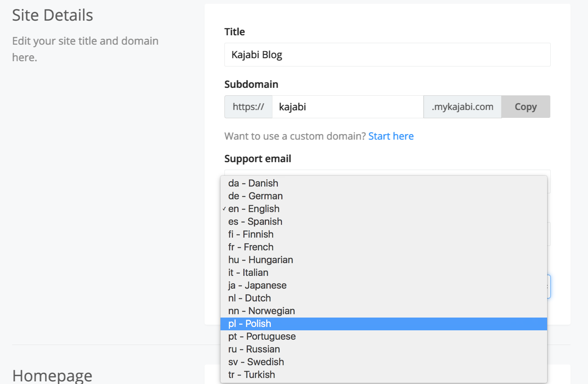The width and height of the screenshot is (588, 384).
Task: Select highlighted pl - Polish option
Action: click(x=384, y=324)
